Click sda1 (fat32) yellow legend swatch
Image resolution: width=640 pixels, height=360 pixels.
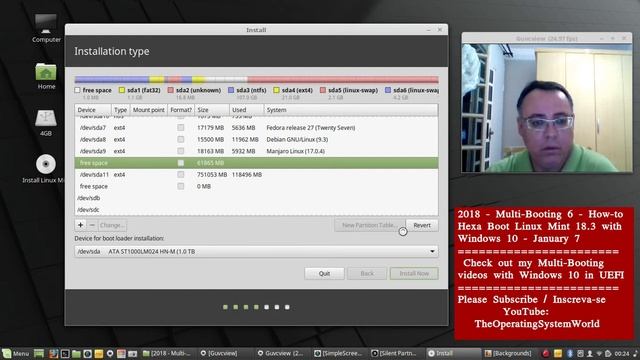122,90
